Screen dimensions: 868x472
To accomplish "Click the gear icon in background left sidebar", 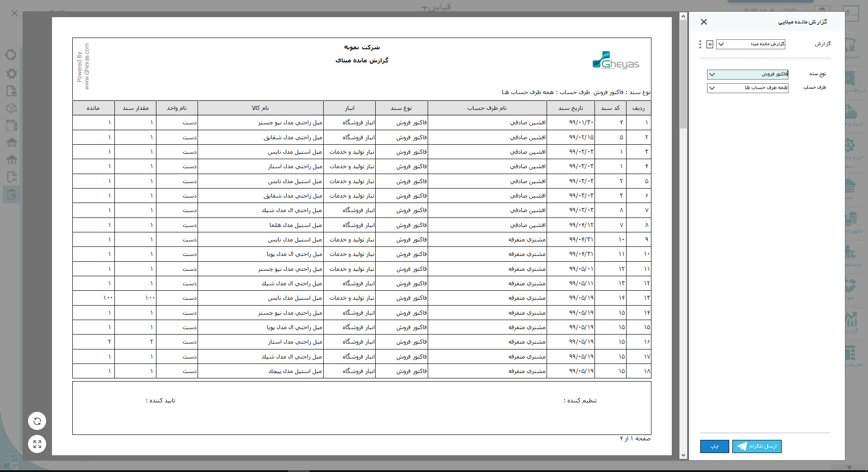I will click(x=12, y=74).
